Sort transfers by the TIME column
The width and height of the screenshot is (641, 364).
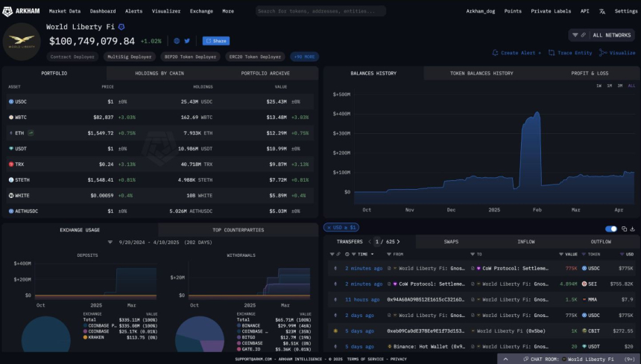363,255
